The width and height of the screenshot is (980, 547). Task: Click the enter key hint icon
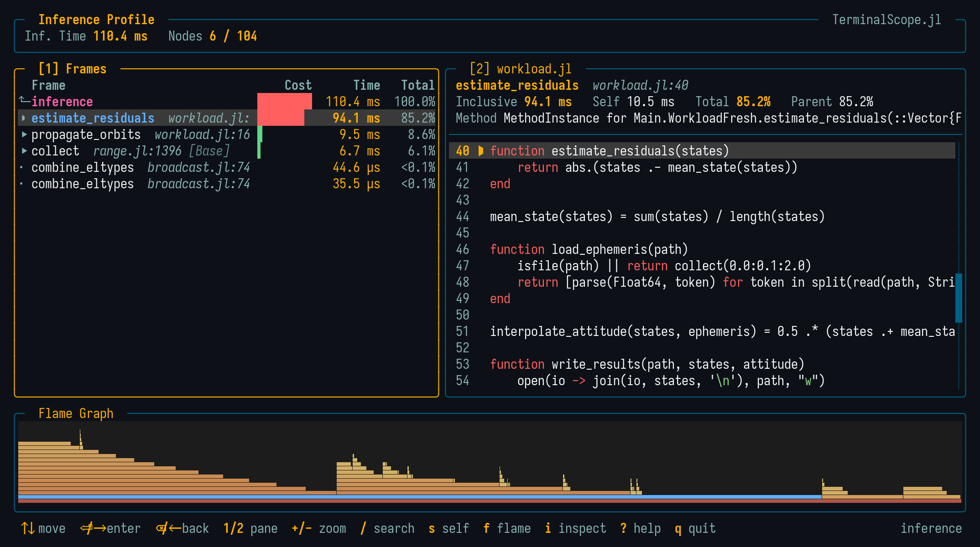(93, 528)
